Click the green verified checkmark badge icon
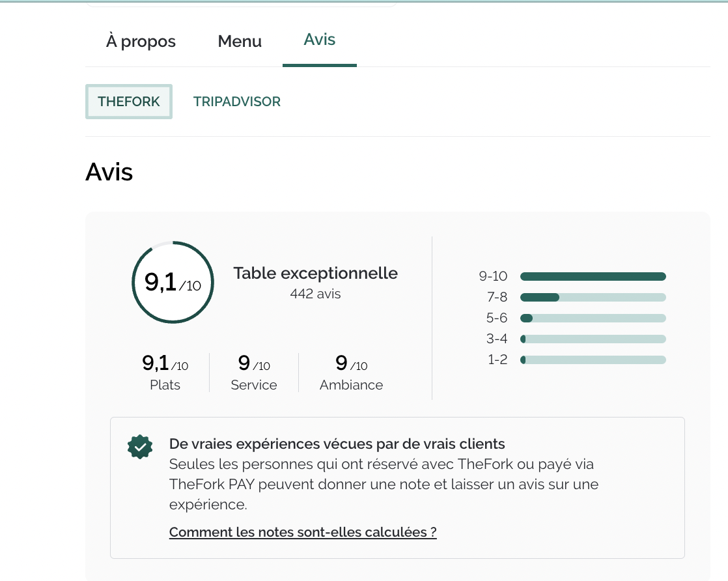Image resolution: width=728 pixels, height=581 pixels. pos(140,447)
